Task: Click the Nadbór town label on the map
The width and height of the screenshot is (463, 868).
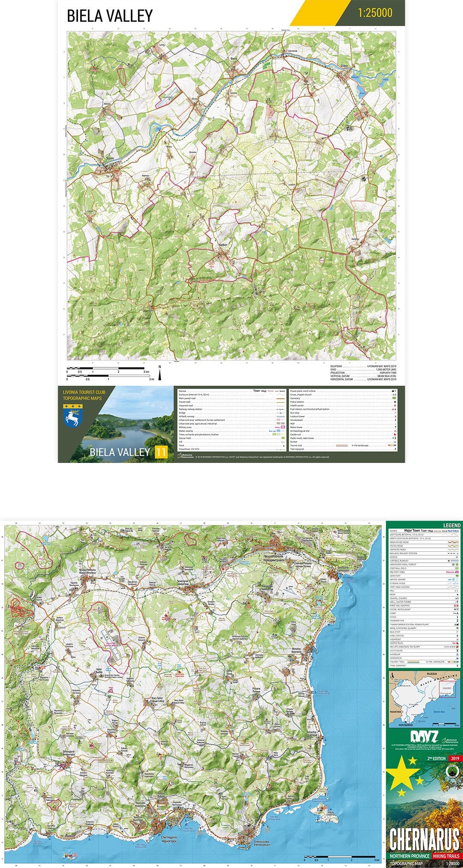Action: (x=223, y=245)
